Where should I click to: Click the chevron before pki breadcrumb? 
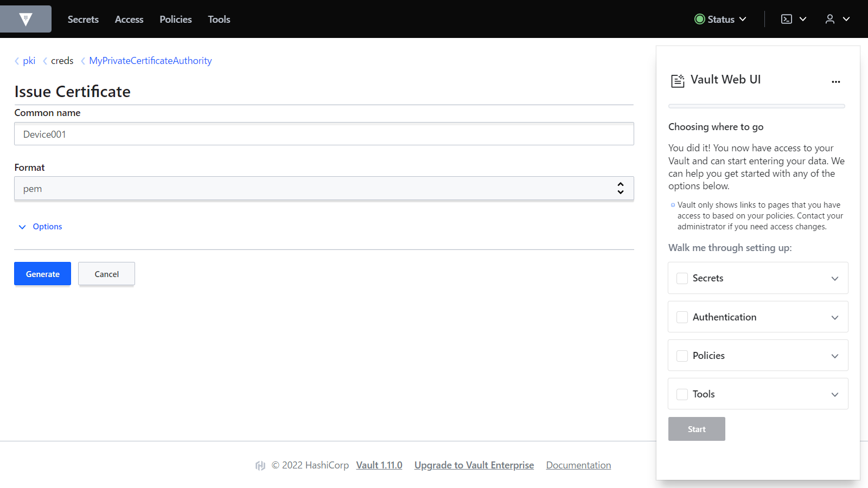[17, 61]
